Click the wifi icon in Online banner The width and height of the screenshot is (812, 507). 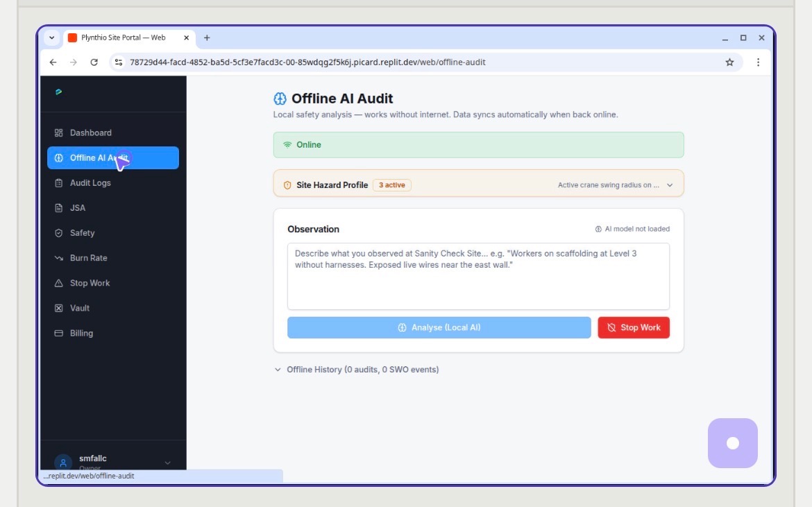(287, 145)
